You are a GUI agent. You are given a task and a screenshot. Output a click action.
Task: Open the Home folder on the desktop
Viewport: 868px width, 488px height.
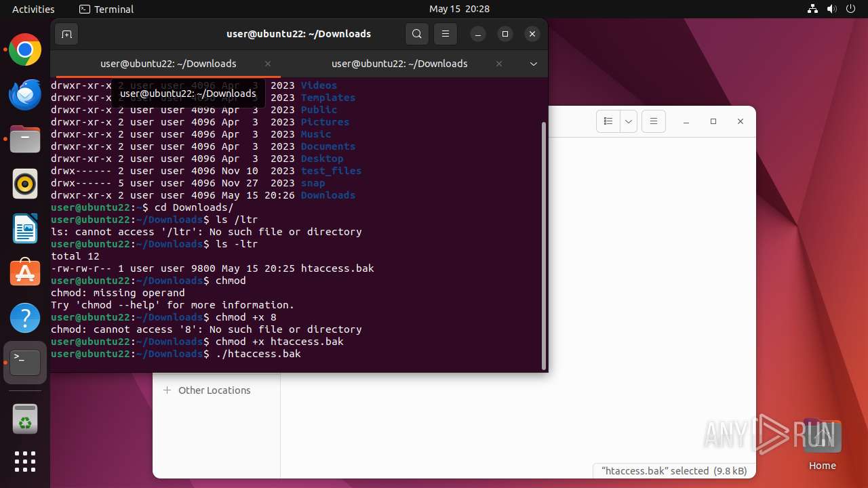click(822, 445)
